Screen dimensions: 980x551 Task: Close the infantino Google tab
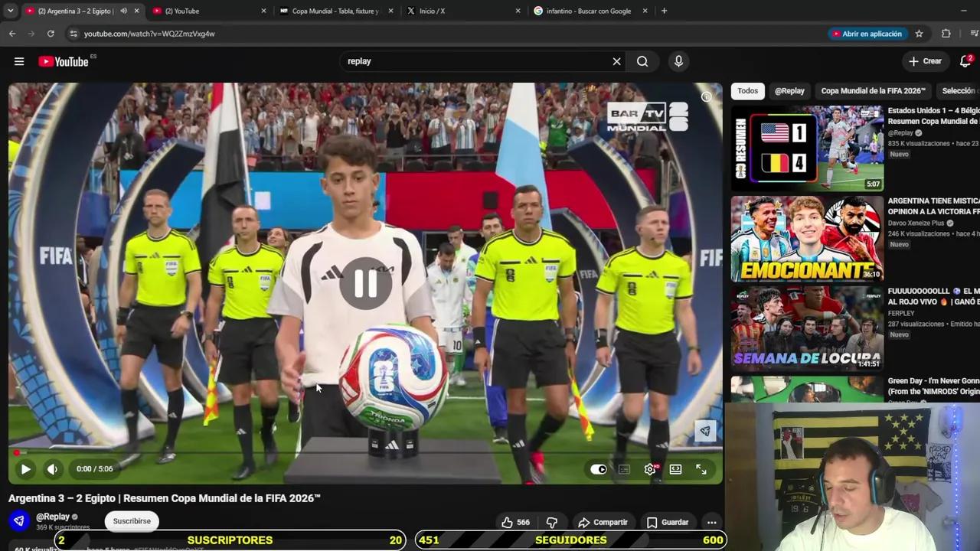coord(645,11)
